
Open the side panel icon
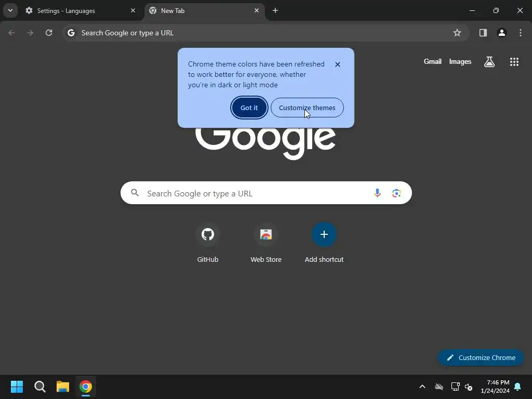(x=483, y=33)
